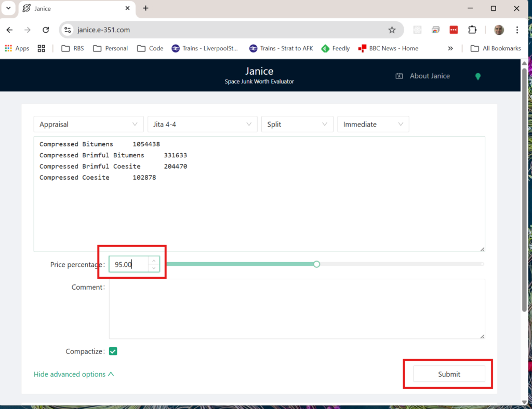Open the Split pricing dropdown

click(297, 125)
